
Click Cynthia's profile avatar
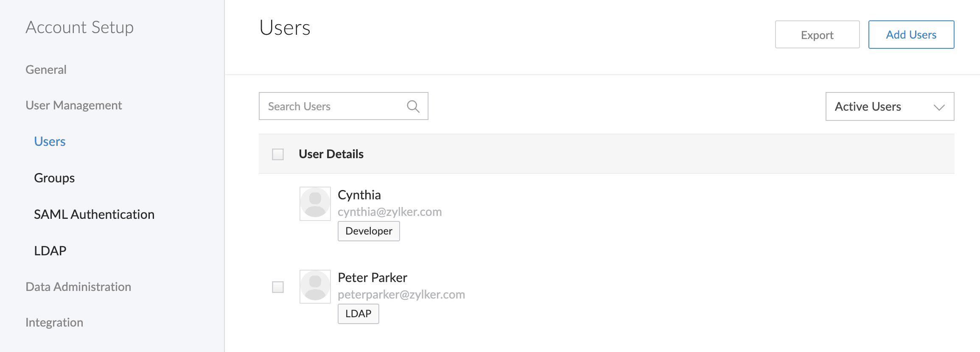pos(315,204)
